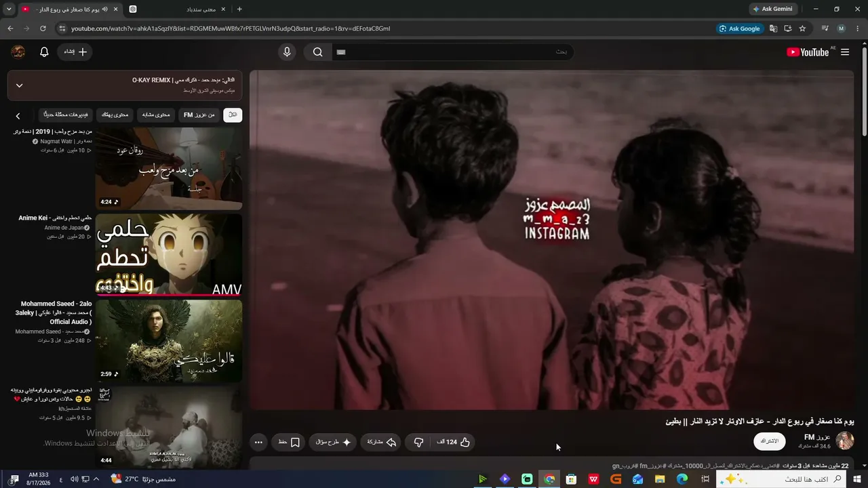Open the YouTube account avatar menu
Image resolution: width=868 pixels, height=488 pixels.
pyautogui.click(x=18, y=52)
